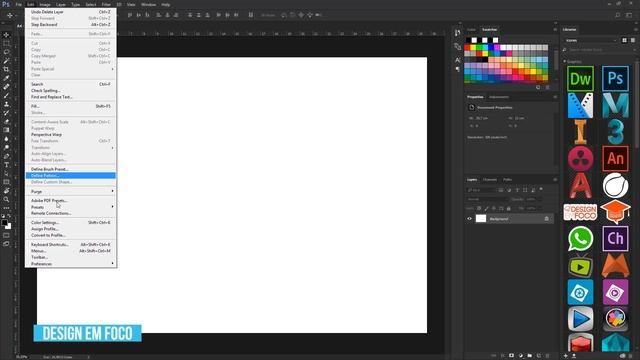
Task: Click the Background layer lock icon
Action: pos(547,219)
